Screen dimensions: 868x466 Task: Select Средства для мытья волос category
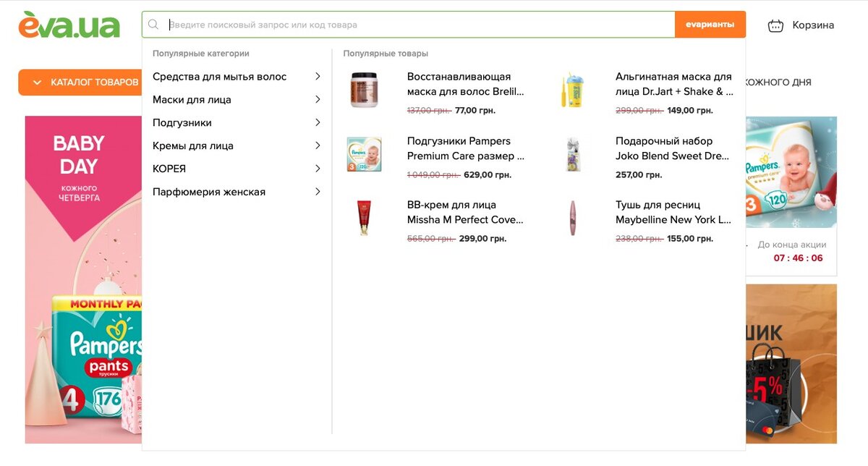(219, 77)
